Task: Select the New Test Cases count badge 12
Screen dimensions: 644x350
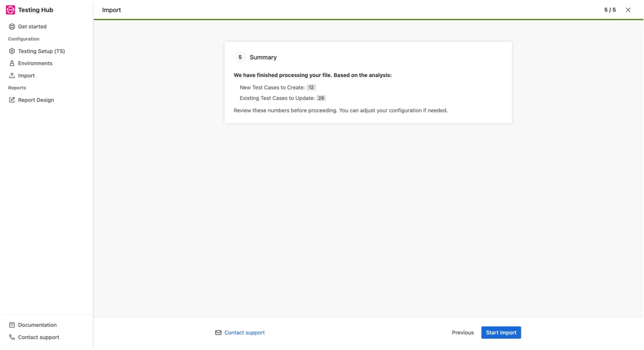Action: point(311,87)
